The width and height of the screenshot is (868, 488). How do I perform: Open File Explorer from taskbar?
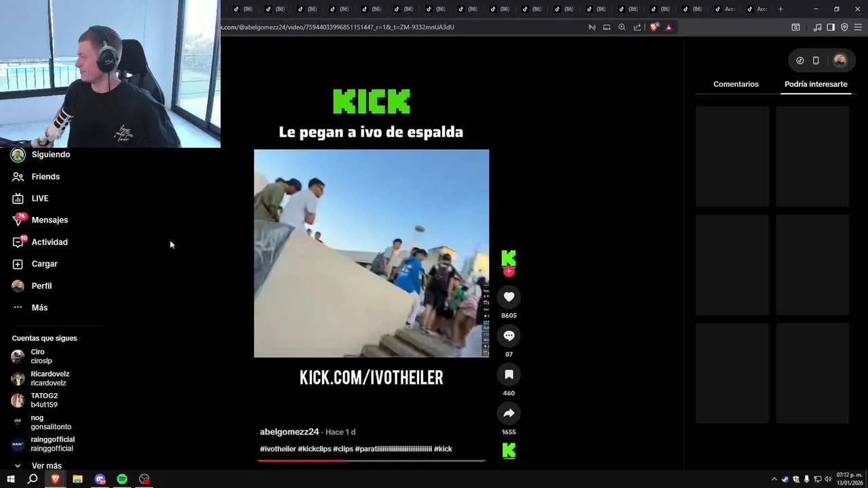pyautogui.click(x=77, y=479)
